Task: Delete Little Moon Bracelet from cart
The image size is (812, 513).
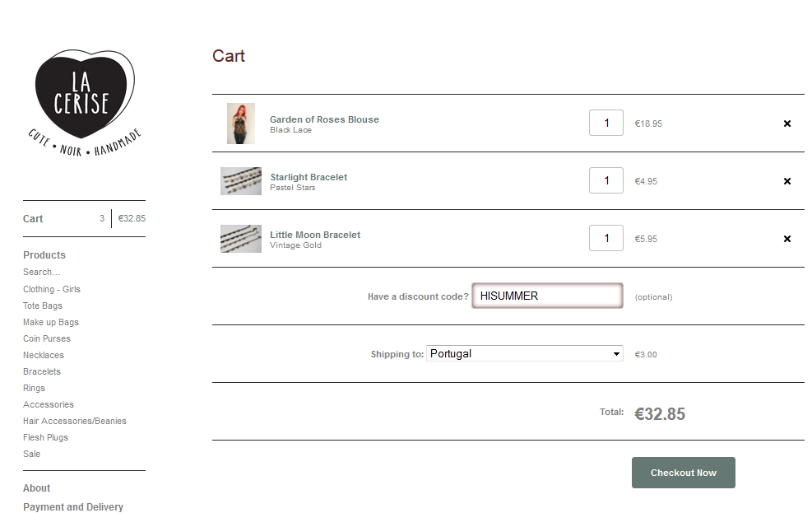Action: point(786,239)
